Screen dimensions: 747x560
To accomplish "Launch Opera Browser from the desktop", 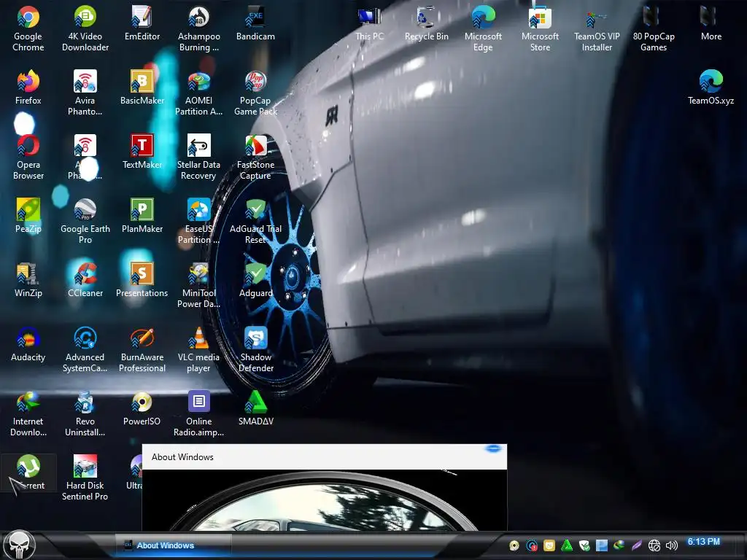I will (28, 157).
